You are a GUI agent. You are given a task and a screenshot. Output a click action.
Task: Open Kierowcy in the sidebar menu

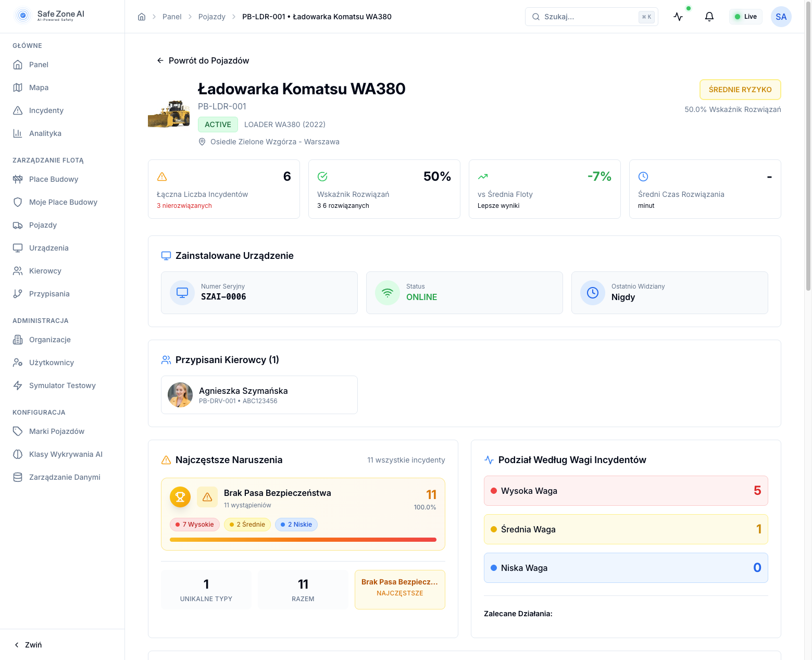click(45, 271)
